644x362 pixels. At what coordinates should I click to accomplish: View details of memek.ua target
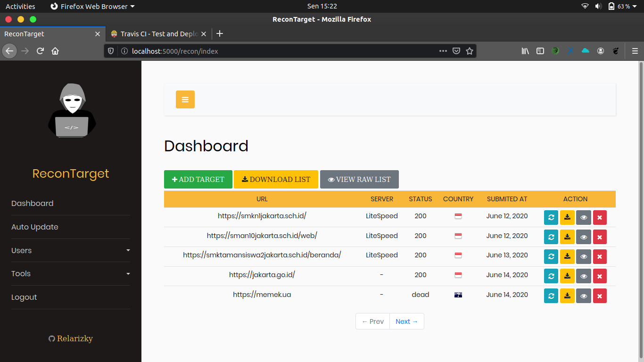point(584,296)
